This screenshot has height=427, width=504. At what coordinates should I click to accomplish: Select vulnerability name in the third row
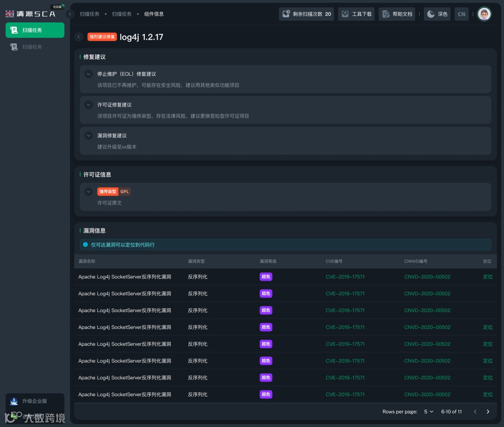pyautogui.click(x=125, y=310)
